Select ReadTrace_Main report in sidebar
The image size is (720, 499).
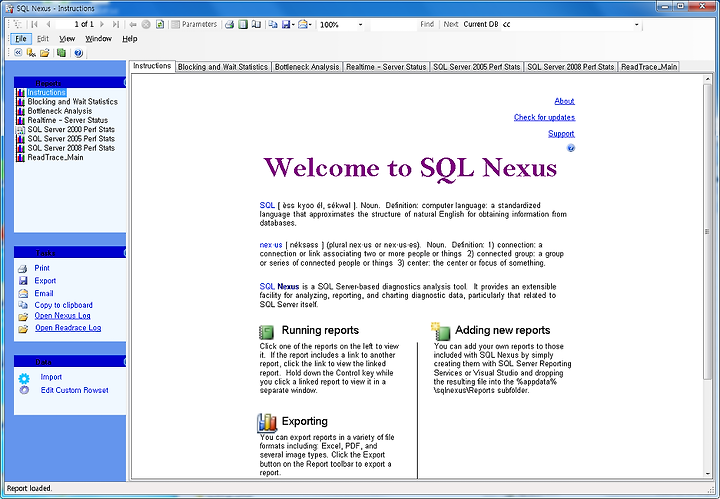point(55,157)
